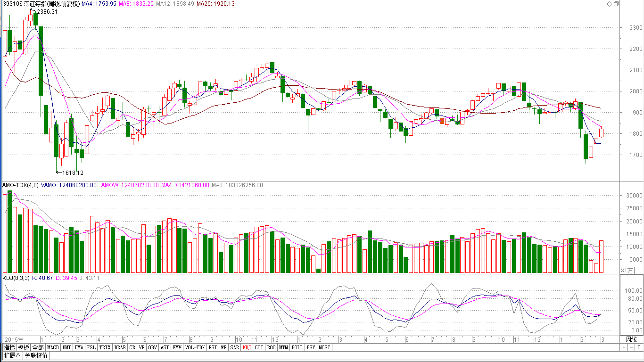This screenshot has width=644, height=362.
Task: Click the plus zoom-in button
Action: coord(624,347)
